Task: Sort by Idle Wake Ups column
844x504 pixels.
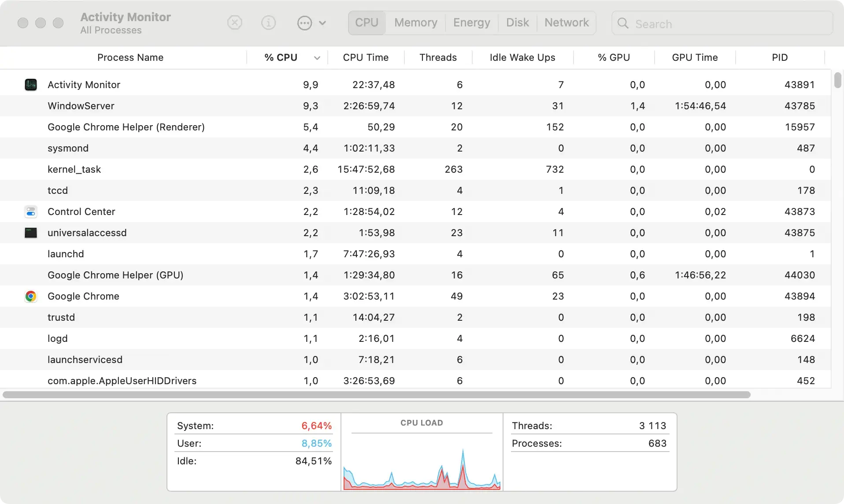Action: (522, 58)
